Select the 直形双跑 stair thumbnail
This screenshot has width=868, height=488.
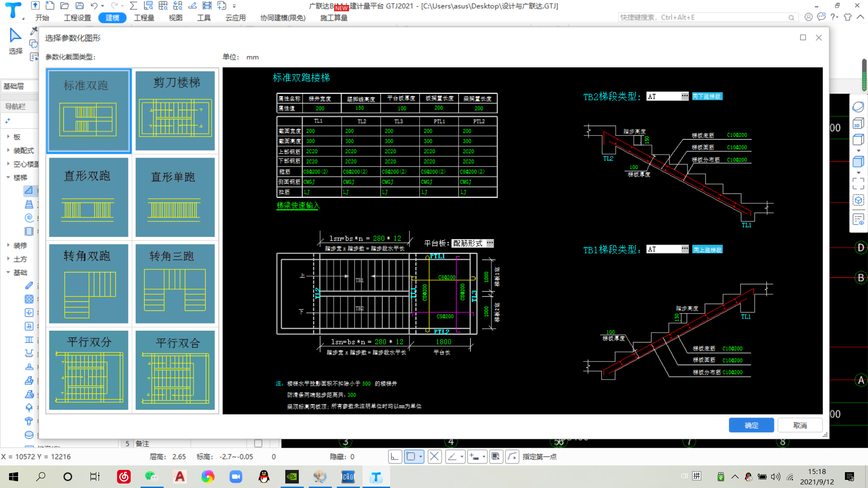click(89, 197)
